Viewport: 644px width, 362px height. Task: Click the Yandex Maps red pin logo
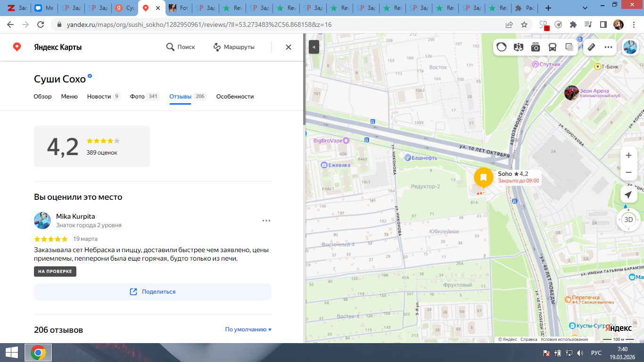click(17, 47)
